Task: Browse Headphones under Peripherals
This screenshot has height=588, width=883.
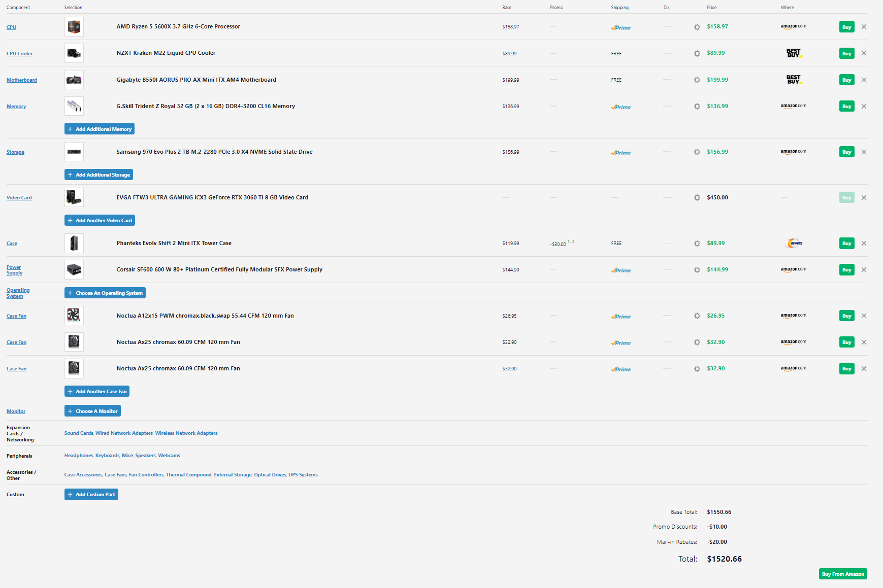Action: (79, 456)
